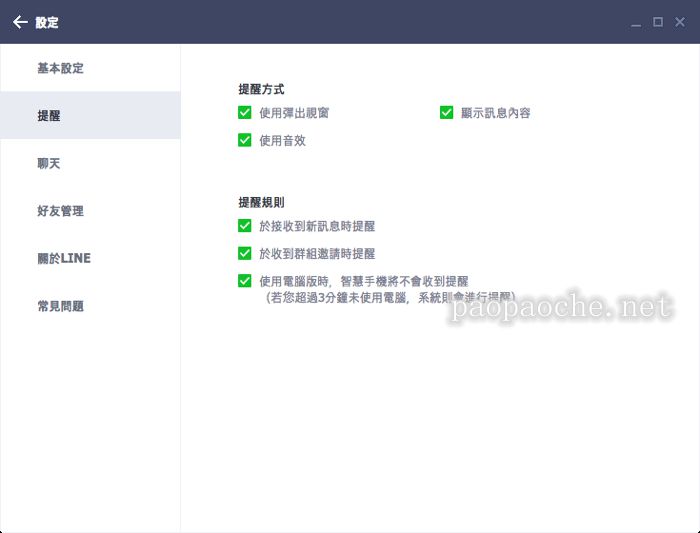
Task: Toggle 於接收到新訊息時提醒 checkbox
Action: coord(245,226)
